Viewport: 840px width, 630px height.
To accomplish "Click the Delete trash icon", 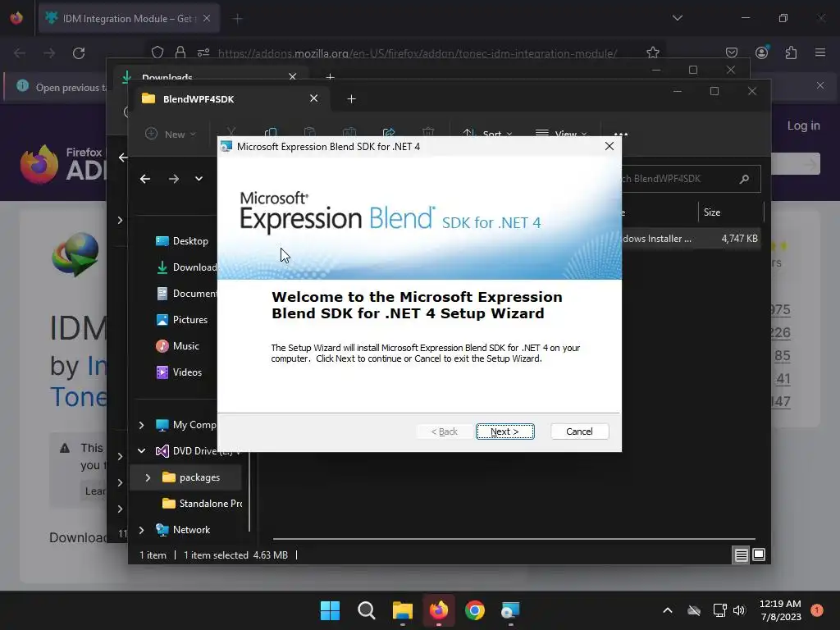I will coord(428,132).
